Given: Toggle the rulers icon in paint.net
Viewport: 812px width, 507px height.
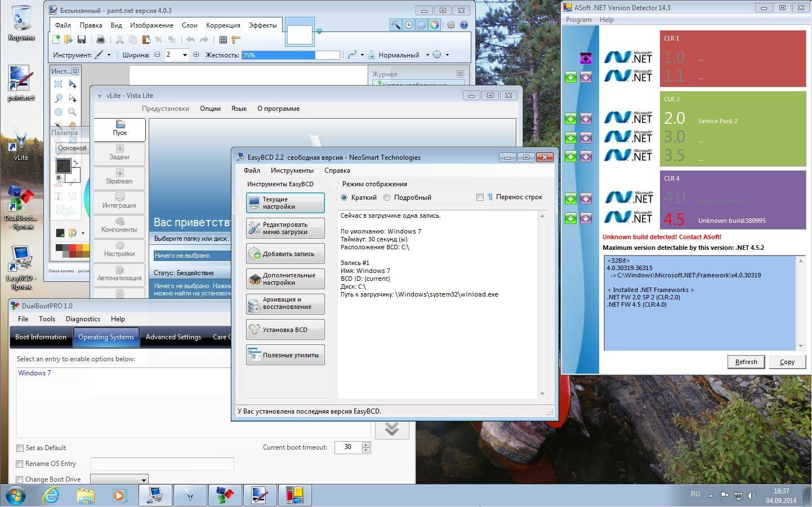Looking at the screenshot, I should 236,39.
